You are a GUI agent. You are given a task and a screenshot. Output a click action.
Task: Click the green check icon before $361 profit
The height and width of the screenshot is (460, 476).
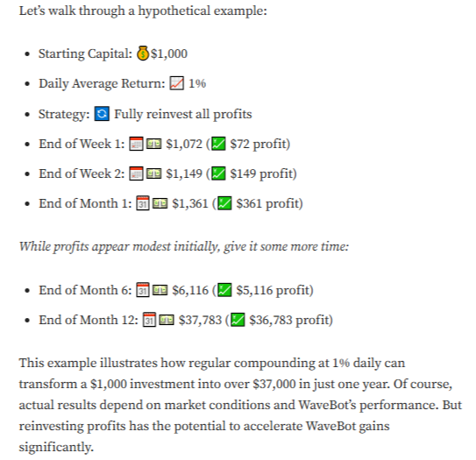point(224,203)
